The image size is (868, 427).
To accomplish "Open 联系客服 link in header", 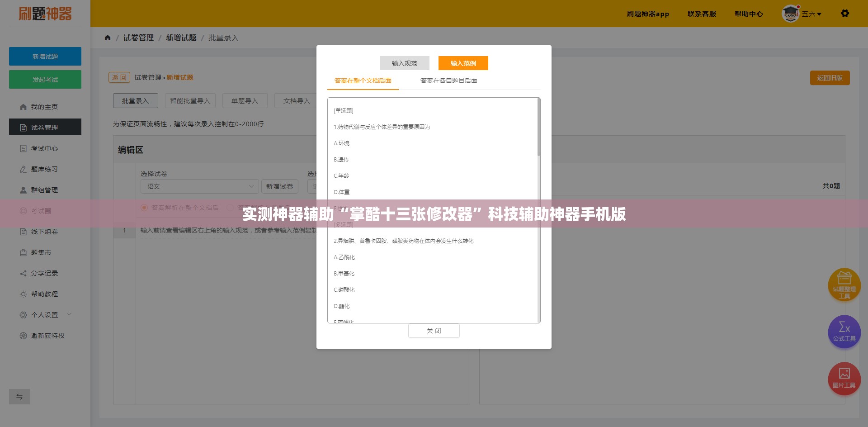I will pyautogui.click(x=702, y=14).
